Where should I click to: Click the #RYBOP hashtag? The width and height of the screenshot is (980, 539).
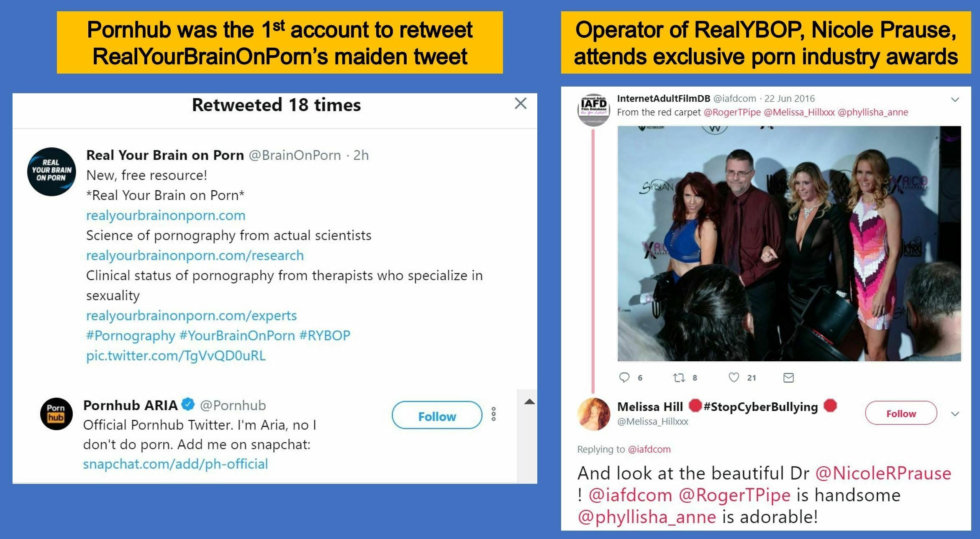(x=325, y=336)
